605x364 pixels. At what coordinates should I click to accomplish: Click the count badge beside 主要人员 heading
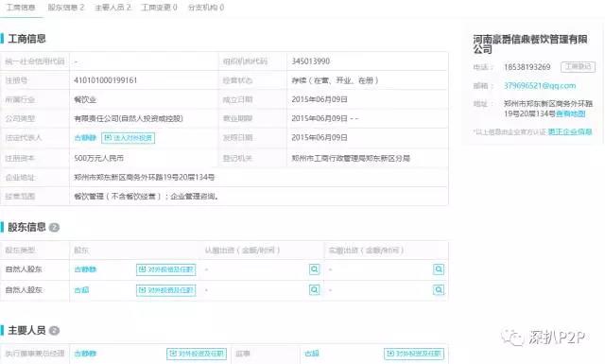(x=55, y=331)
